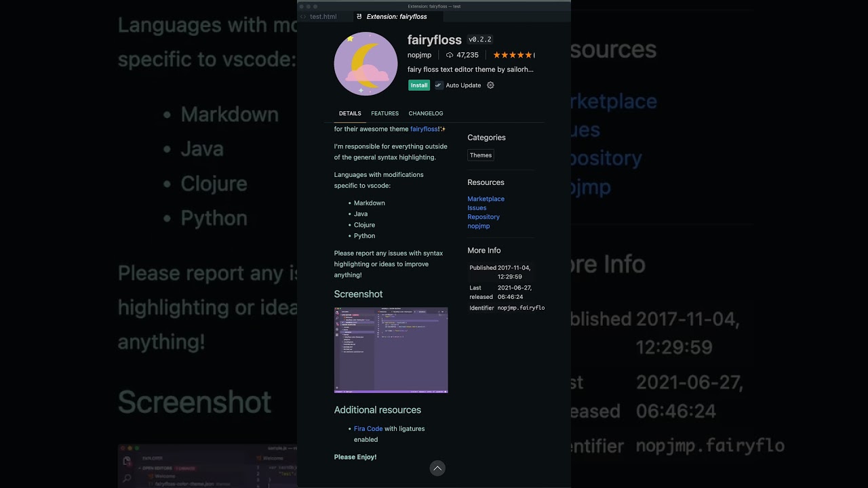The height and width of the screenshot is (488, 868).
Task: Select the DETAILS tab
Action: [x=350, y=113]
